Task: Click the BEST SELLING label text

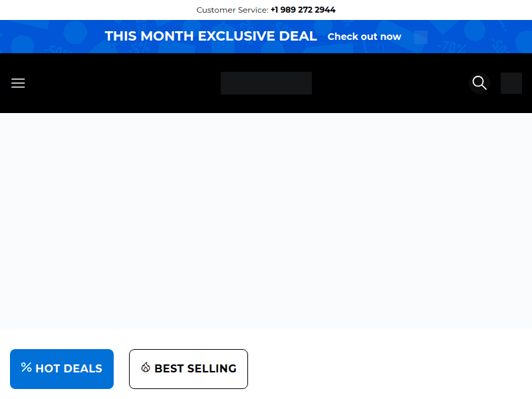Action: coord(196,368)
